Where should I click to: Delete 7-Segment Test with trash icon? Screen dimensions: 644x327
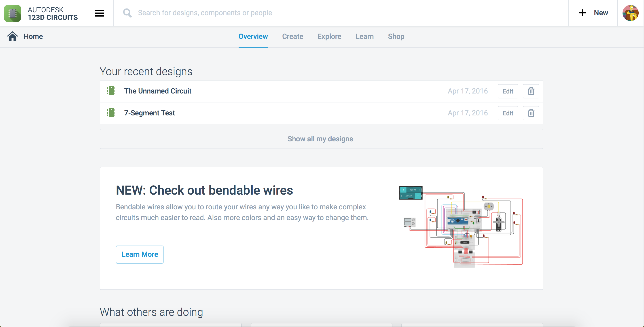531,113
